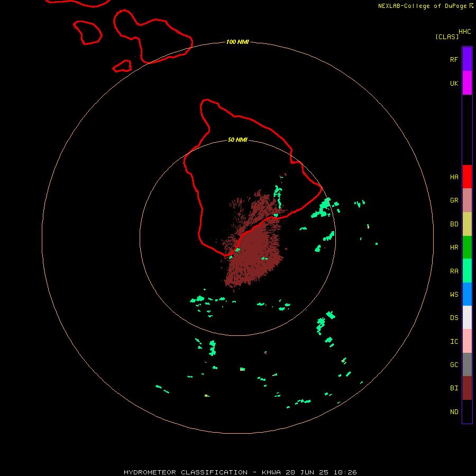Click the WS blue legend swatch
476x476 pixels.
coord(467,294)
